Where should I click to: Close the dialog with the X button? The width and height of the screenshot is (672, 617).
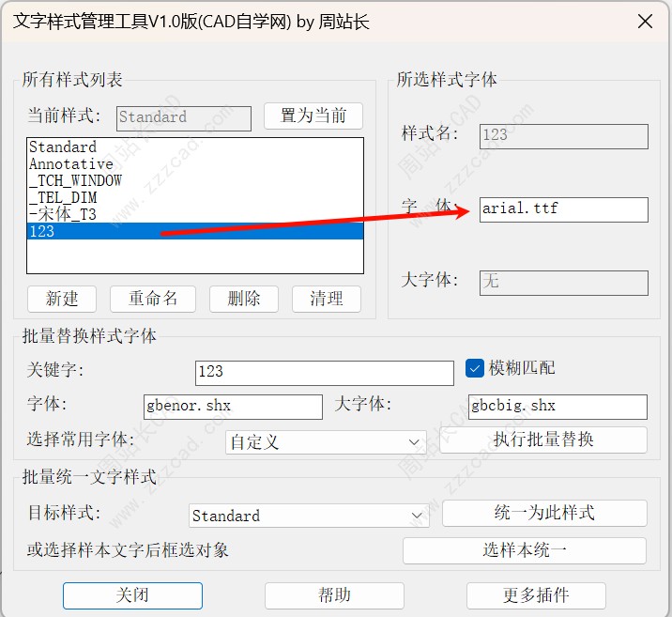point(643,22)
